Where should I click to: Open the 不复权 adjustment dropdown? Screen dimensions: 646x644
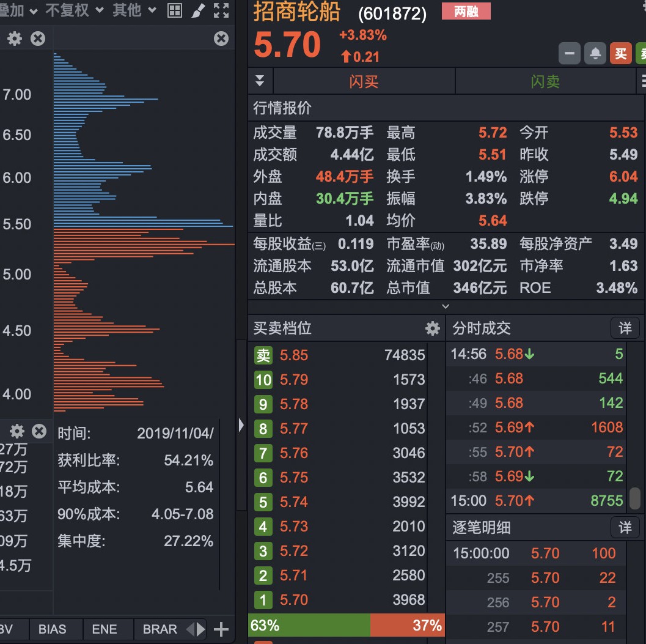pos(74,10)
